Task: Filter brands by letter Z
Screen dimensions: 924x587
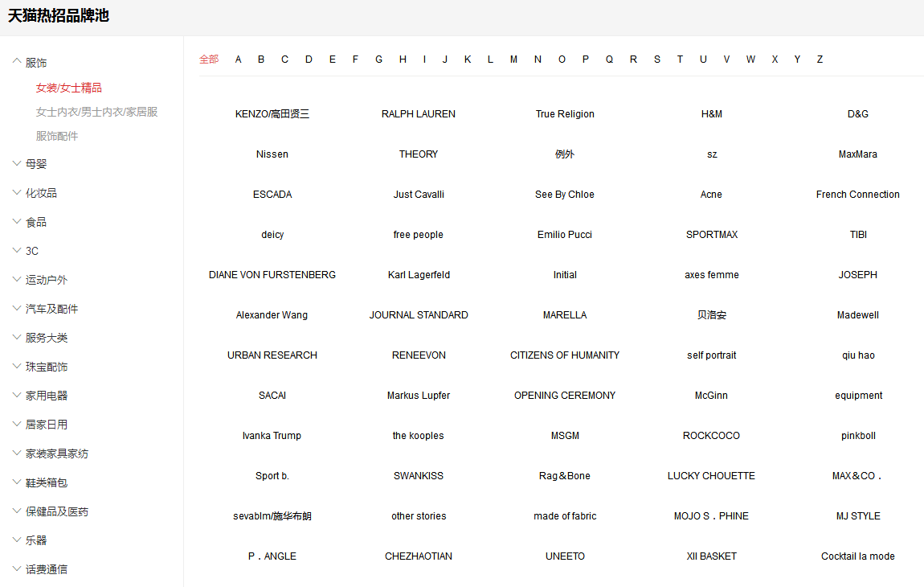Action: pos(820,59)
